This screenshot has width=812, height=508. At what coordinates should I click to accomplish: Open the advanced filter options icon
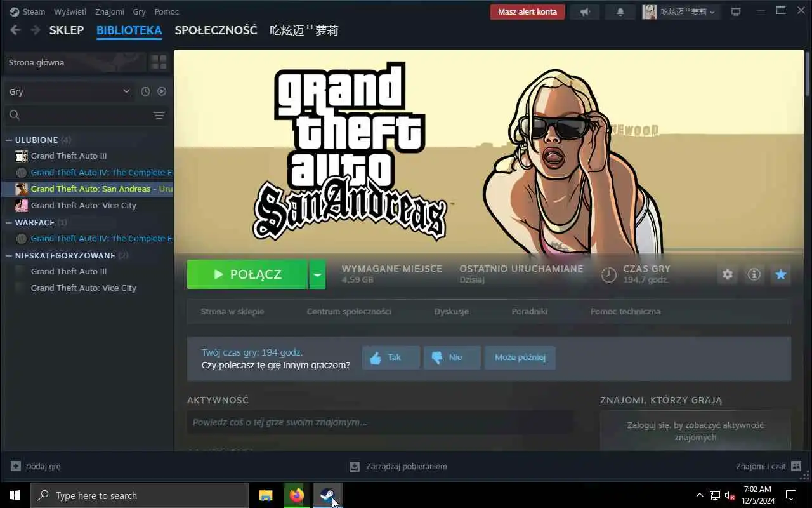[159, 115]
